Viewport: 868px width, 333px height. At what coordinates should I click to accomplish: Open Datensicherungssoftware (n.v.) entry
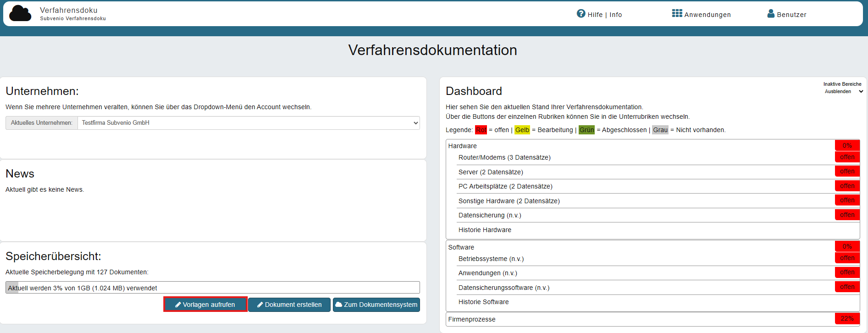pyautogui.click(x=504, y=288)
